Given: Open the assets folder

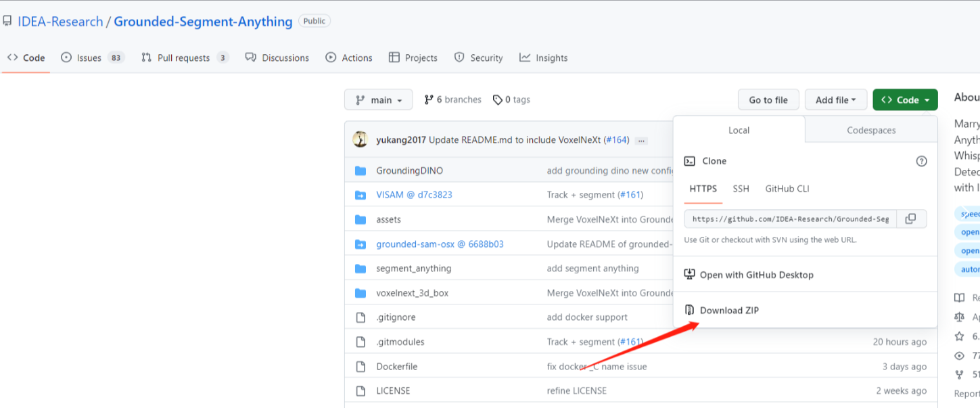Looking at the screenshot, I should click(x=388, y=219).
